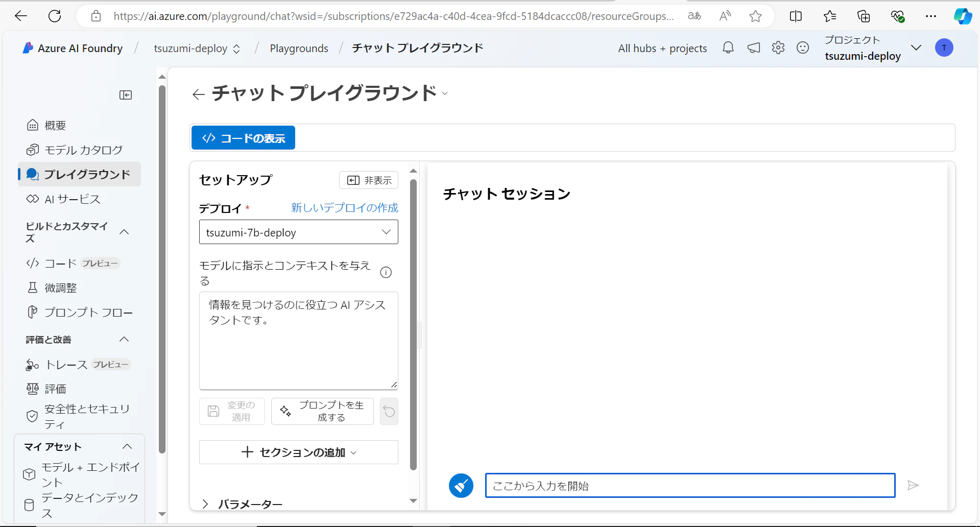980x527 pixels.
Task: Give feedback using the smiley icon
Action: [x=802, y=47]
